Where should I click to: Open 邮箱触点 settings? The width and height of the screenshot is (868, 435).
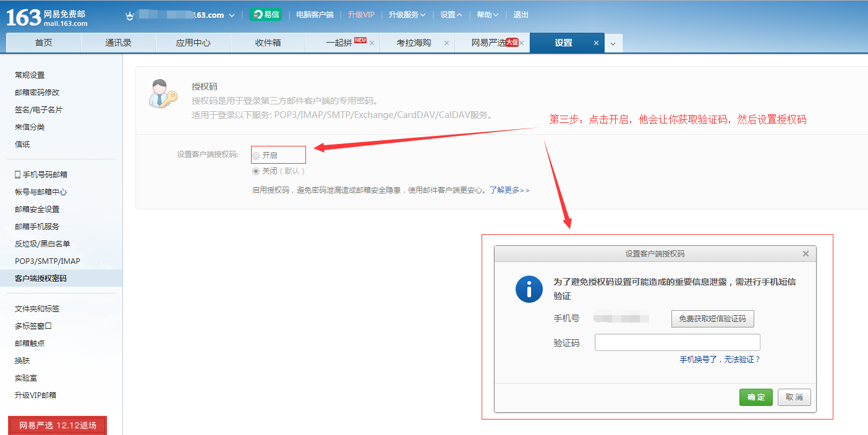(30, 344)
